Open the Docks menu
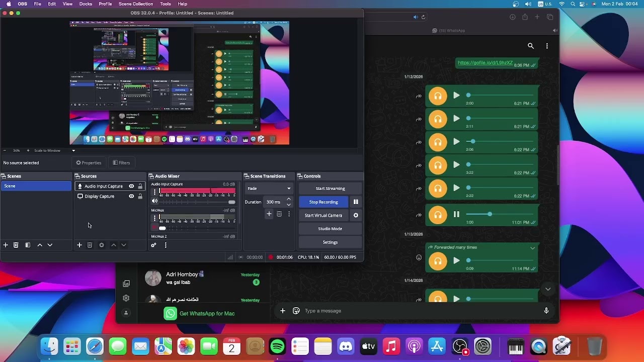The width and height of the screenshot is (644, 362). (86, 4)
